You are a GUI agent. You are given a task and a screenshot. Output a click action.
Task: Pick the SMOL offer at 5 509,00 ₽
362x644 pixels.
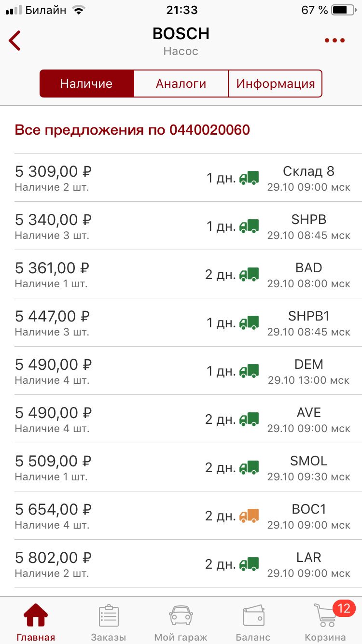[188, 467]
